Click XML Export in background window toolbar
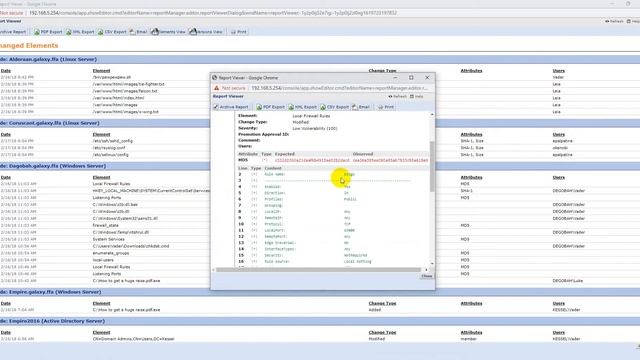The height and width of the screenshot is (360, 640). pos(80,32)
